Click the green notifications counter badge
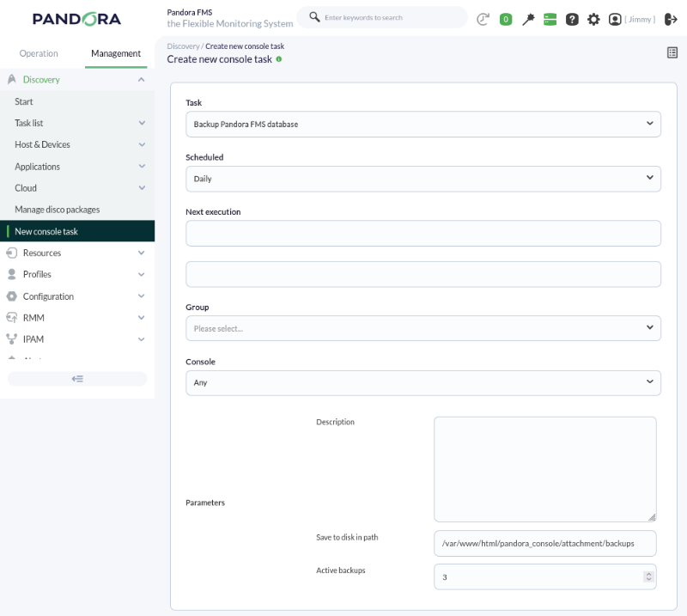This screenshot has height=616, width=687. coord(506,19)
